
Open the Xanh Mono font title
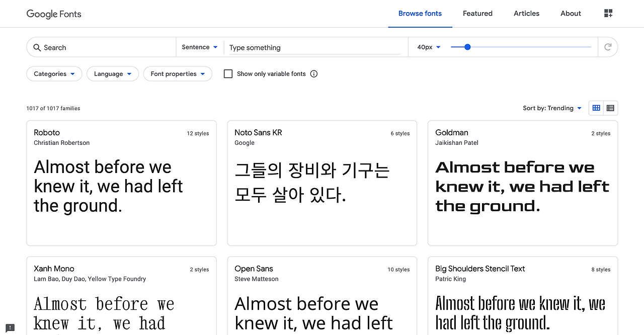[x=54, y=269]
